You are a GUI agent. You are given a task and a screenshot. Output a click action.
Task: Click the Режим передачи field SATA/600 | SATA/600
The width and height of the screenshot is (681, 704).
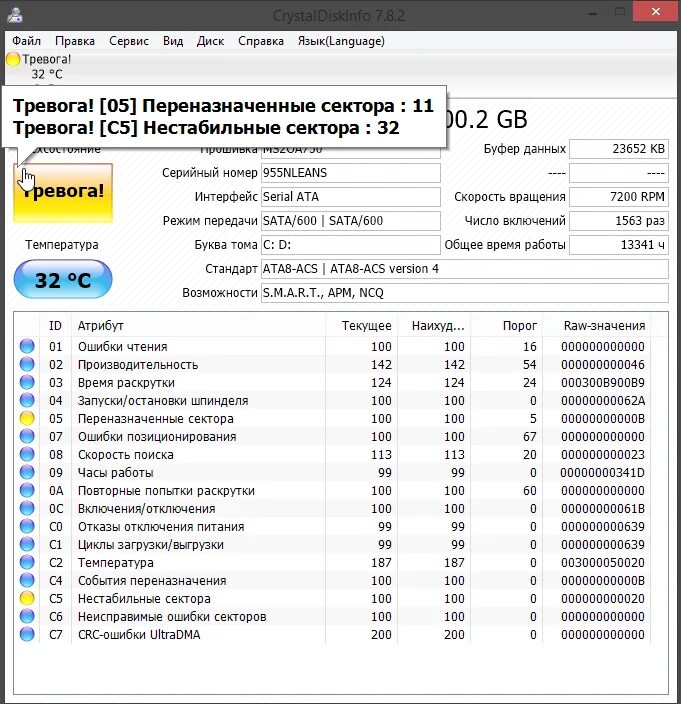point(351,220)
